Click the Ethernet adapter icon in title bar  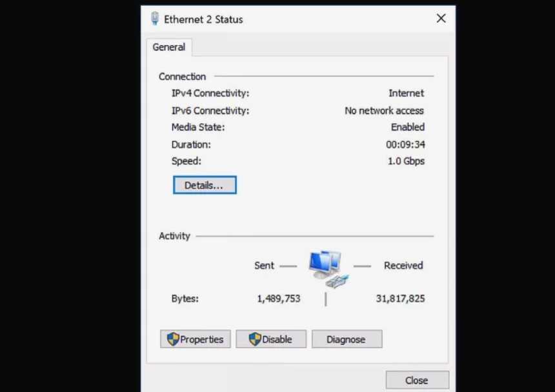point(155,19)
